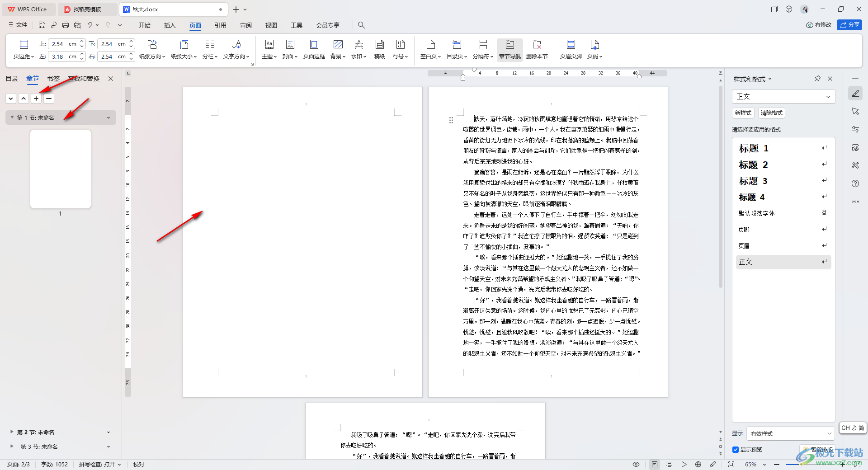Click the Save icon in the quick toolbar
Screen dimensions: 868x470
[x=42, y=25]
